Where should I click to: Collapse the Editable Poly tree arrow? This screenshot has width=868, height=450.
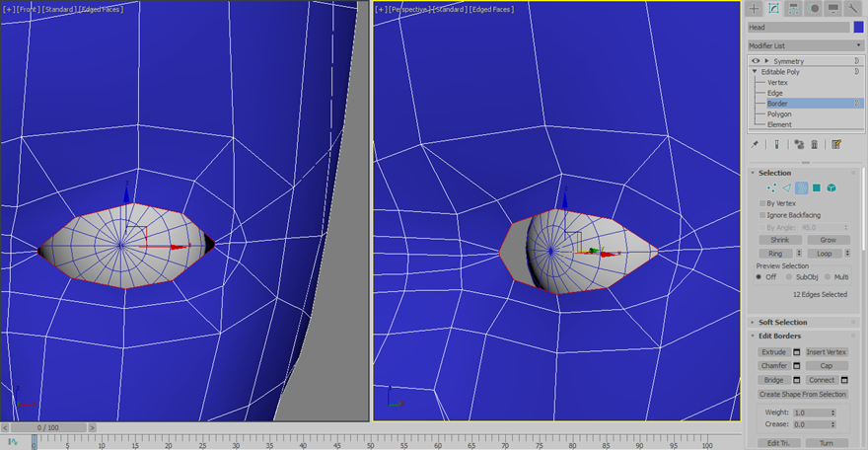755,72
